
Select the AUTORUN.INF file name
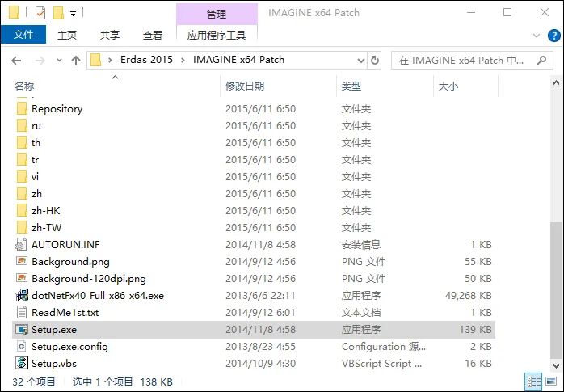[x=65, y=245]
